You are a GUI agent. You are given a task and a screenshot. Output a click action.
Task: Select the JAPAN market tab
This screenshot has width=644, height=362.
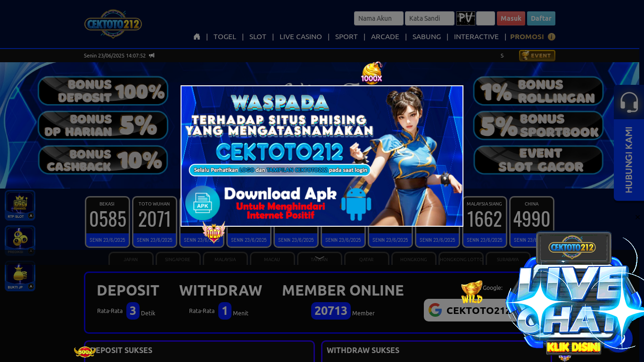[x=131, y=259]
